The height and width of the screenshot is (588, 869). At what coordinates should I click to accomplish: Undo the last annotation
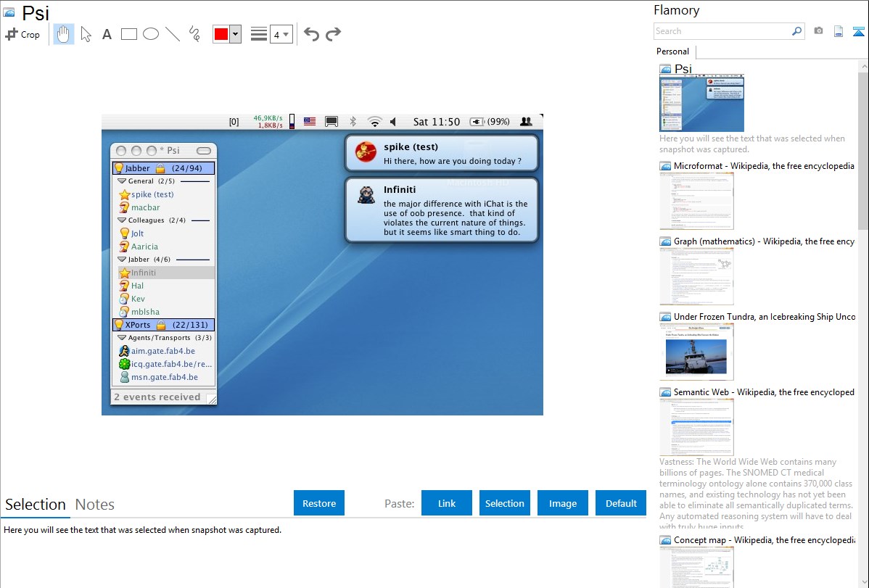[311, 34]
